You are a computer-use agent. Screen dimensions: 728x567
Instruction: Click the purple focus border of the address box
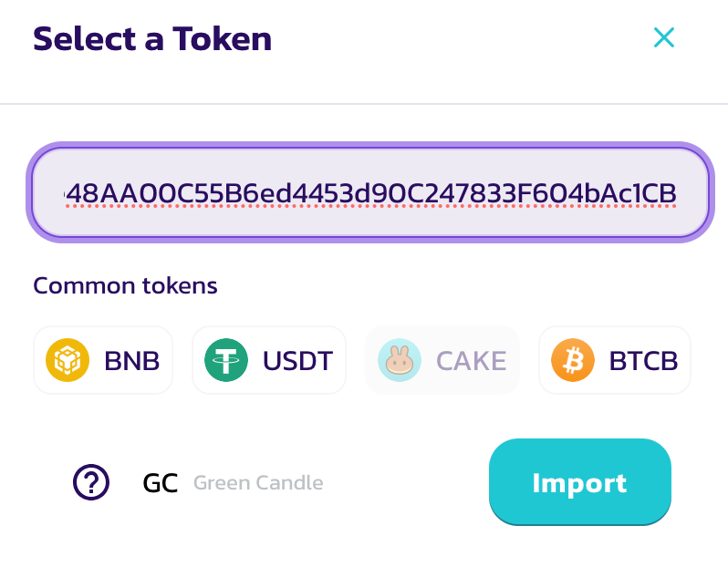tap(369, 147)
